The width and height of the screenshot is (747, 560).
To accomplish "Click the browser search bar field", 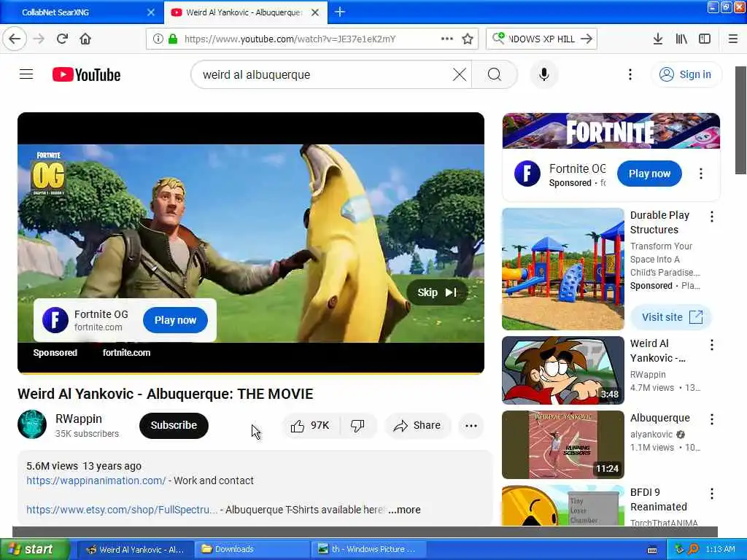I will 542,39.
